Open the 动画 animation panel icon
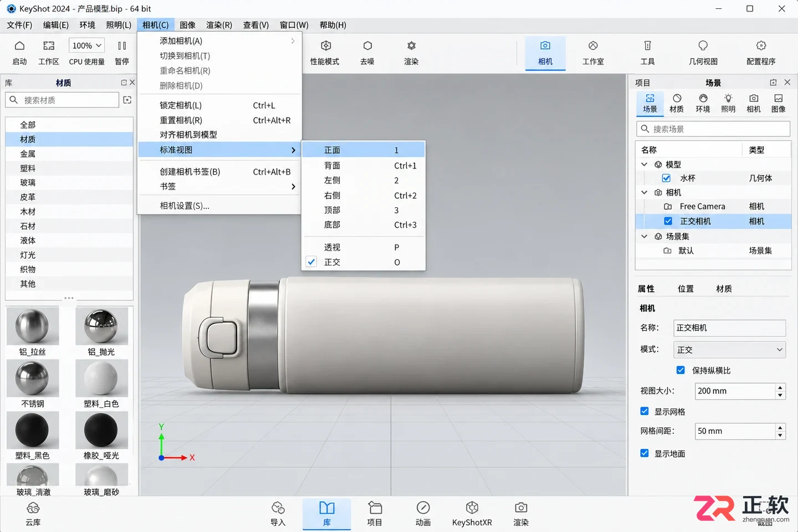This screenshot has height=532, width=798. pos(423,508)
